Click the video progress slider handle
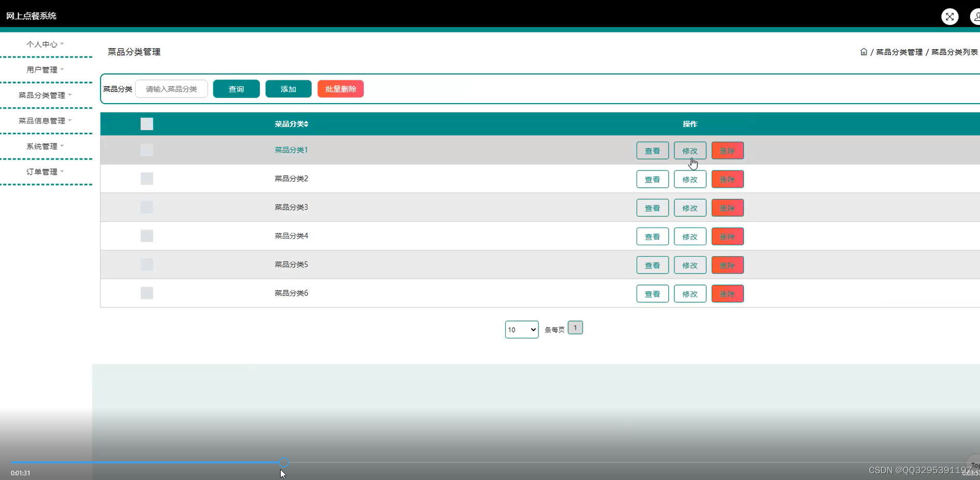 pyautogui.click(x=283, y=462)
